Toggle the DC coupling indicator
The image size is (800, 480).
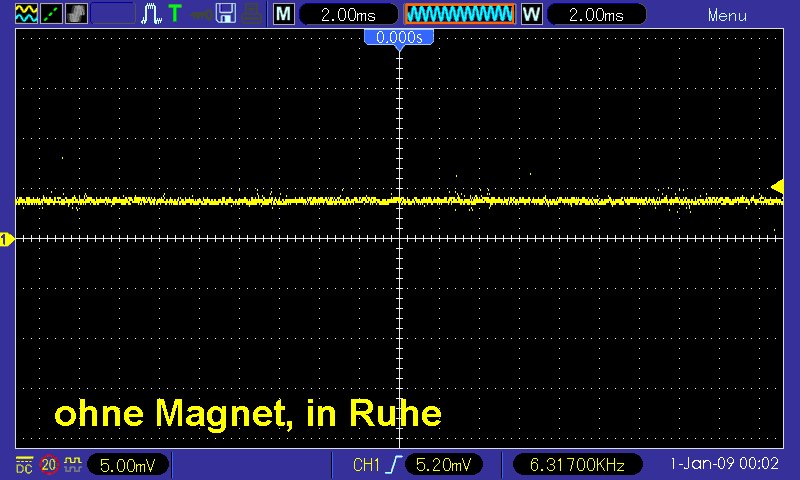tap(24, 465)
